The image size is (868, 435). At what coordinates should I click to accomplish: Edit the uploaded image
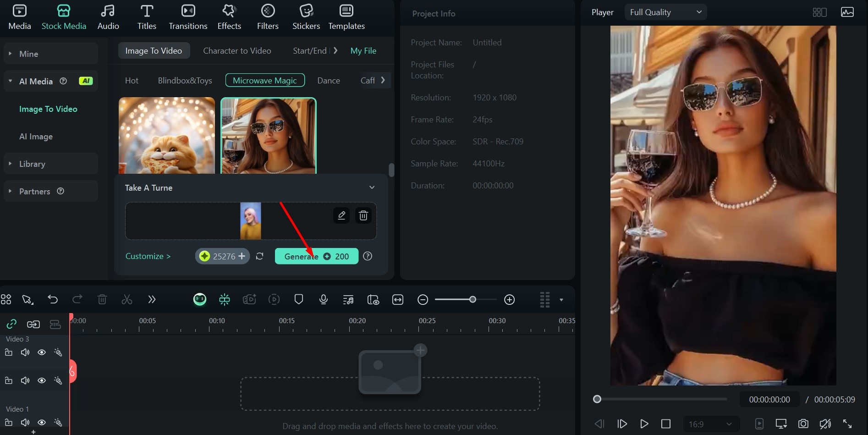pyautogui.click(x=341, y=215)
